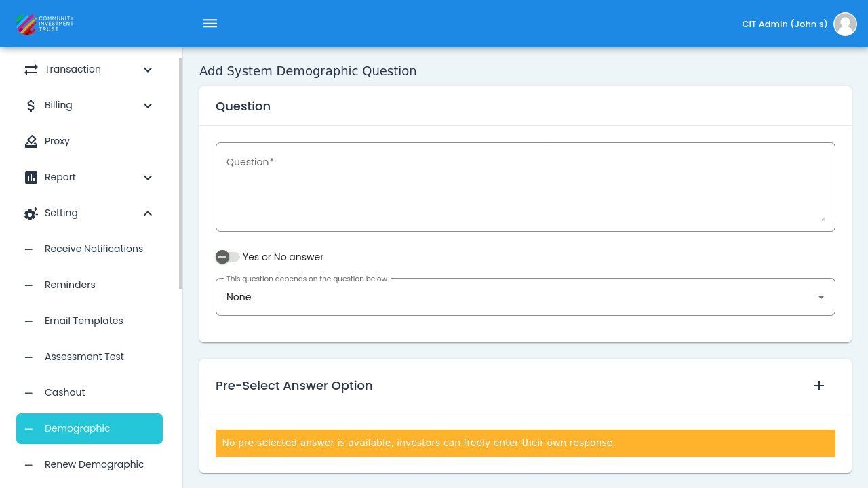Image resolution: width=868 pixels, height=488 pixels.
Task: Open the question dependency dropdown
Action: (525, 297)
